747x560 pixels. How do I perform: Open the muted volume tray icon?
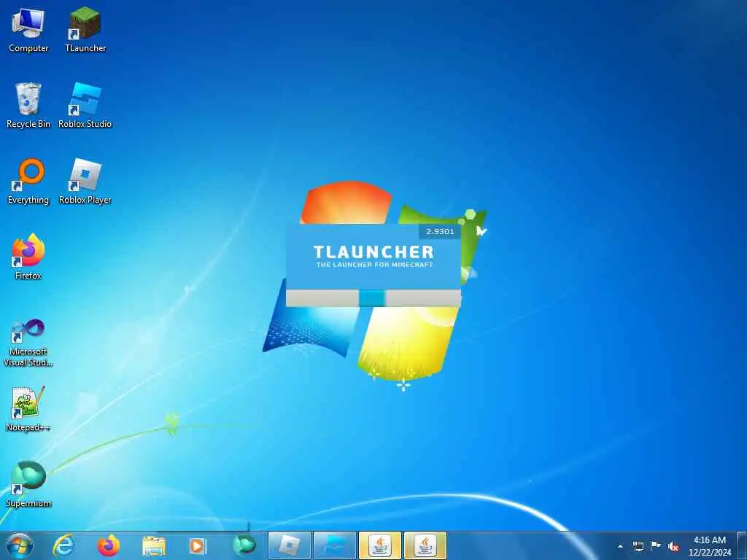coord(673,546)
